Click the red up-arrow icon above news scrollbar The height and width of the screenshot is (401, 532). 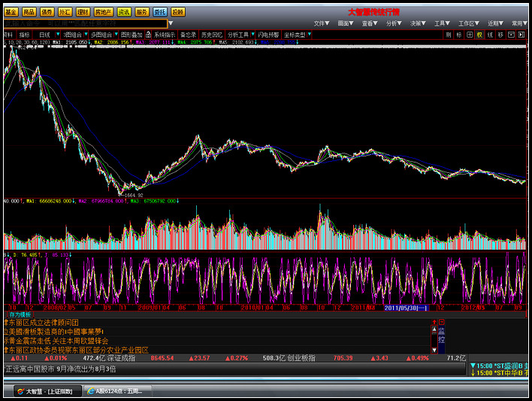click(434, 322)
